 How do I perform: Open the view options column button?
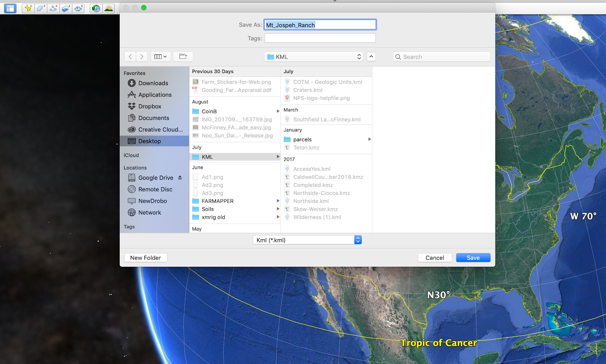pos(161,57)
